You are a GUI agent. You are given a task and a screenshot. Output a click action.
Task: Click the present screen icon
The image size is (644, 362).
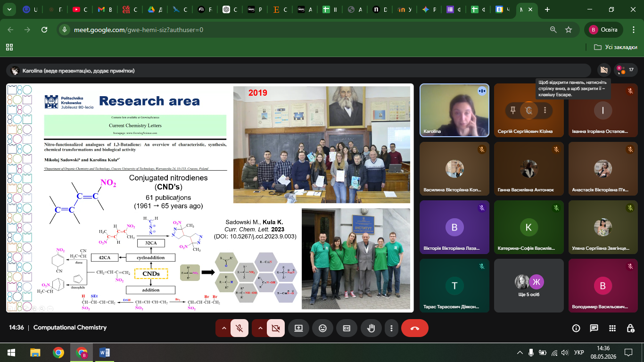click(x=298, y=328)
